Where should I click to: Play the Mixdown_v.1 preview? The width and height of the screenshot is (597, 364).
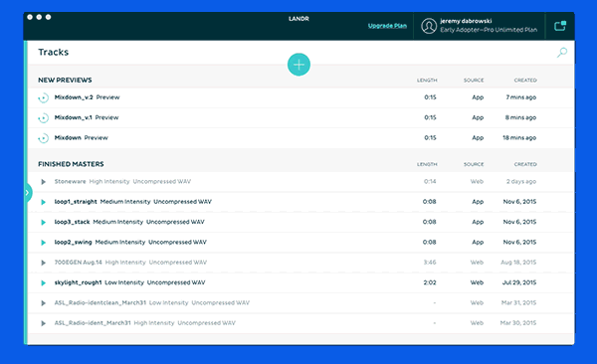44,118
